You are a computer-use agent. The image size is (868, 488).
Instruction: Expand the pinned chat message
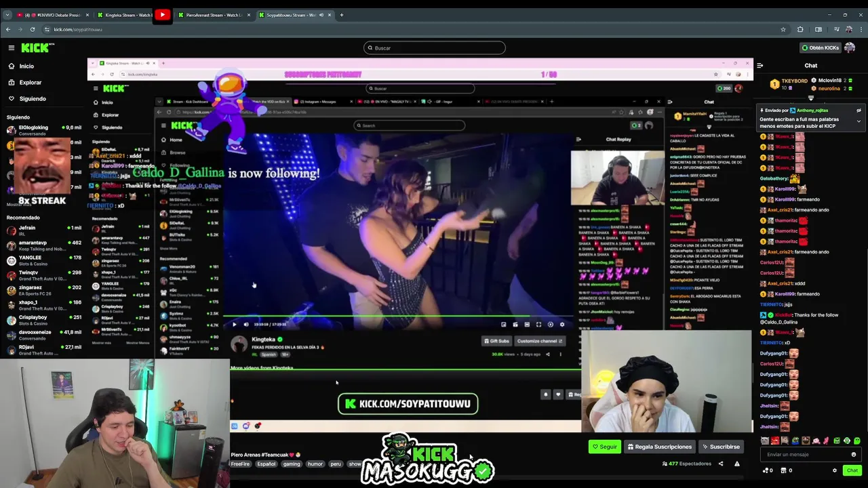(x=859, y=121)
